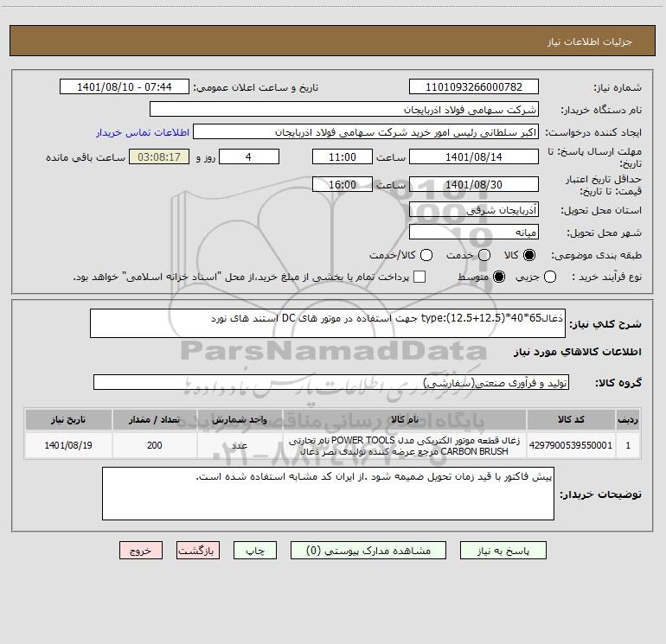Click the price validity date 1401/08/30 field
This screenshot has height=644, width=666.
click(x=474, y=185)
